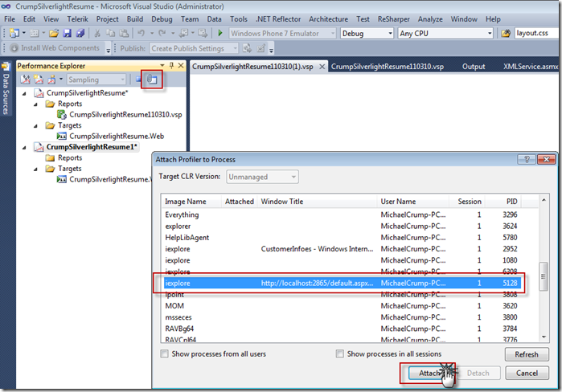562x392 pixels.
Task: Click the Publish Web icon next to Publish Settings
Action: [247, 48]
